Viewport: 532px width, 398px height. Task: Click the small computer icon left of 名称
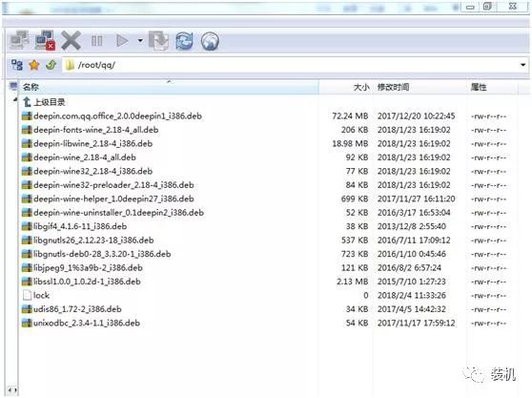click(x=13, y=86)
